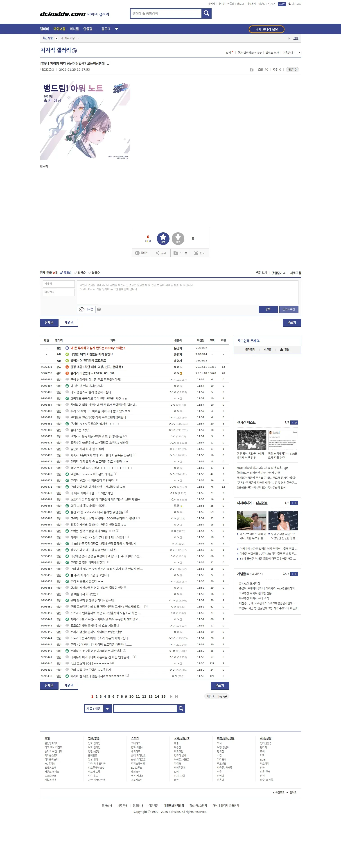Screen dimensions: 341x868
Task: Focus the 갤러리 & 통합검색 search field
Action: (166, 14)
